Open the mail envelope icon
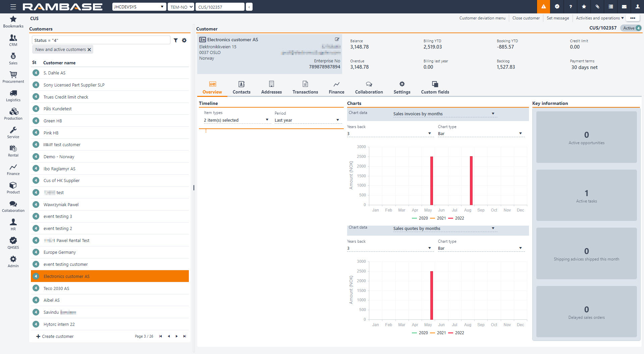 click(624, 7)
